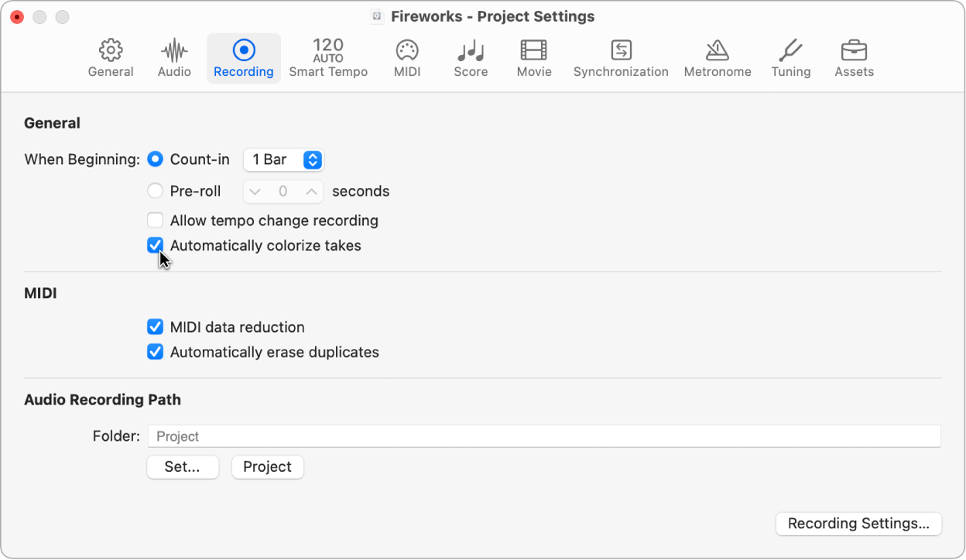Uncheck MIDI data reduction
The image size is (966, 560).
tap(155, 326)
